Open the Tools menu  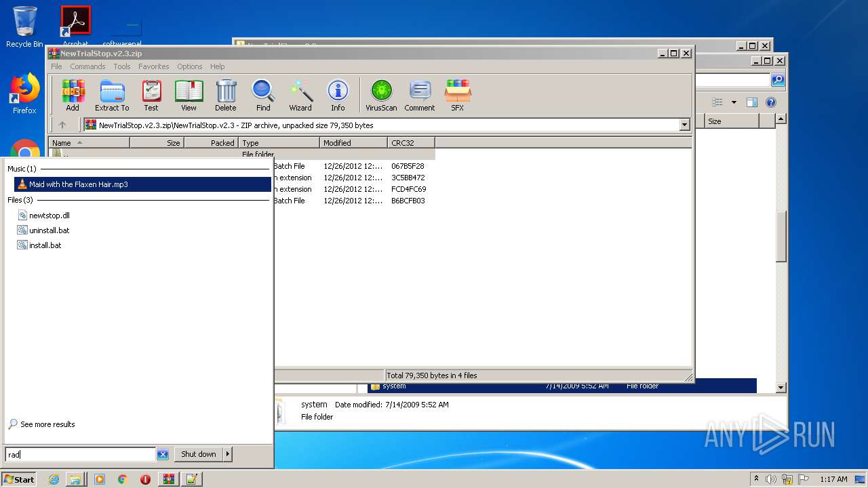[x=122, y=66]
